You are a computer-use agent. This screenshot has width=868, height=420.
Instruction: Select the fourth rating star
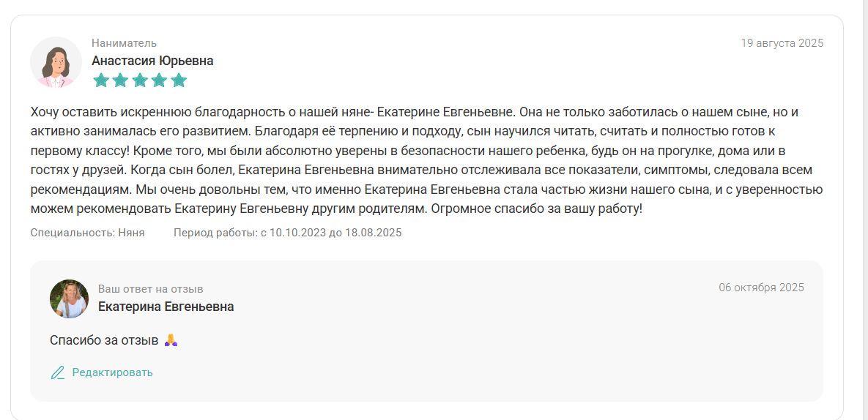[159, 80]
